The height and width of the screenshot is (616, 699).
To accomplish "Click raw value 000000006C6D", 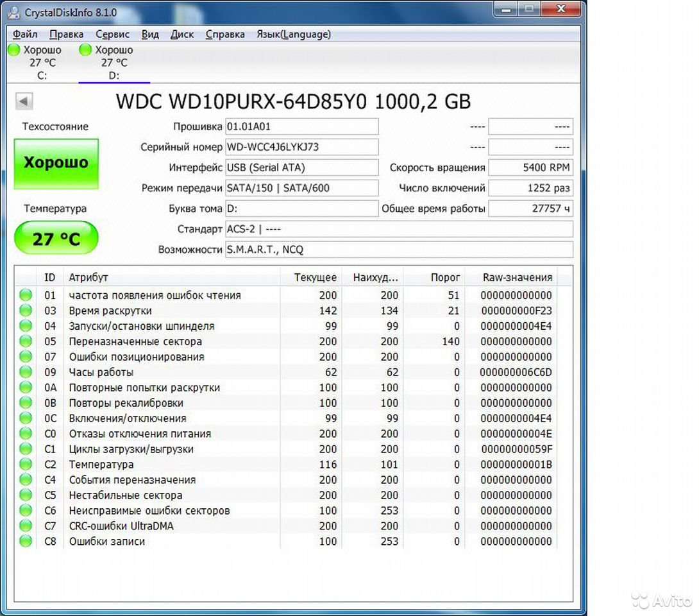I will [x=516, y=372].
